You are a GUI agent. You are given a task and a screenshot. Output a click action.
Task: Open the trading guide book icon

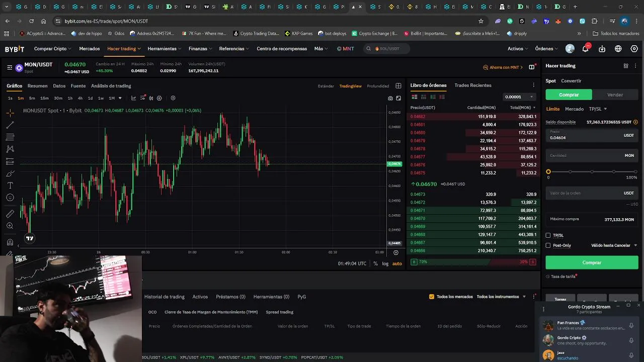[531, 67]
